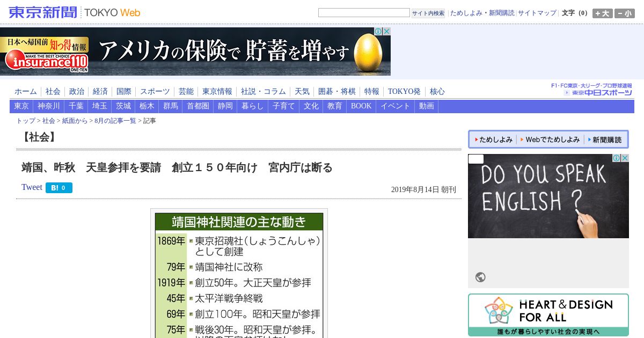Select the 首都圏 tab
Screen dimensions: 644x338
point(198,106)
